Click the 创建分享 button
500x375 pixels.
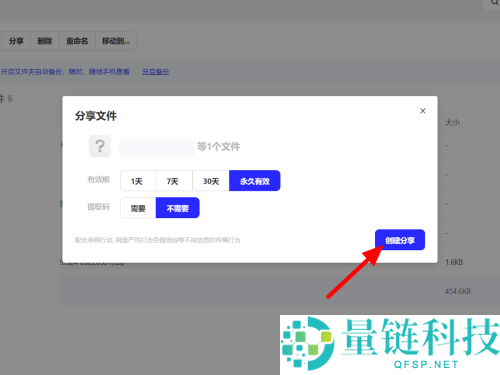(x=400, y=240)
